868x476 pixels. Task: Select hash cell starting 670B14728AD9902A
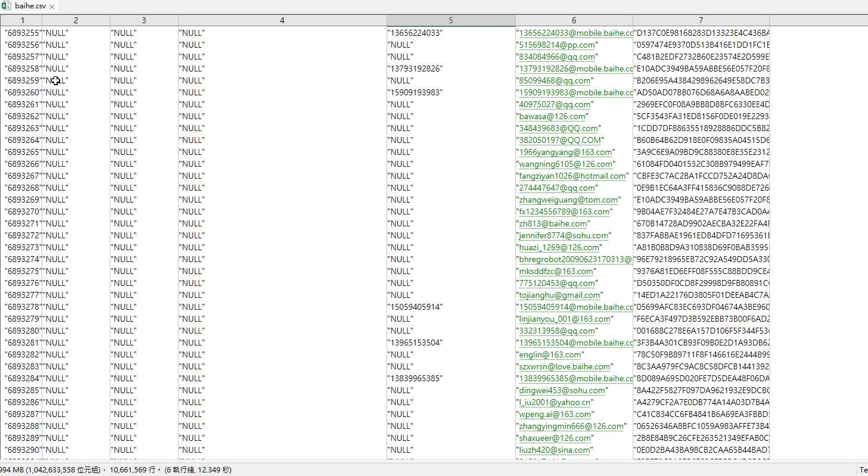tap(702, 224)
